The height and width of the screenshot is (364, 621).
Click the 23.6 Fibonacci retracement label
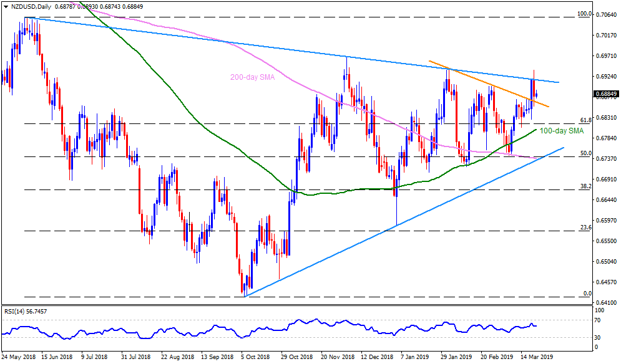pos(585,227)
